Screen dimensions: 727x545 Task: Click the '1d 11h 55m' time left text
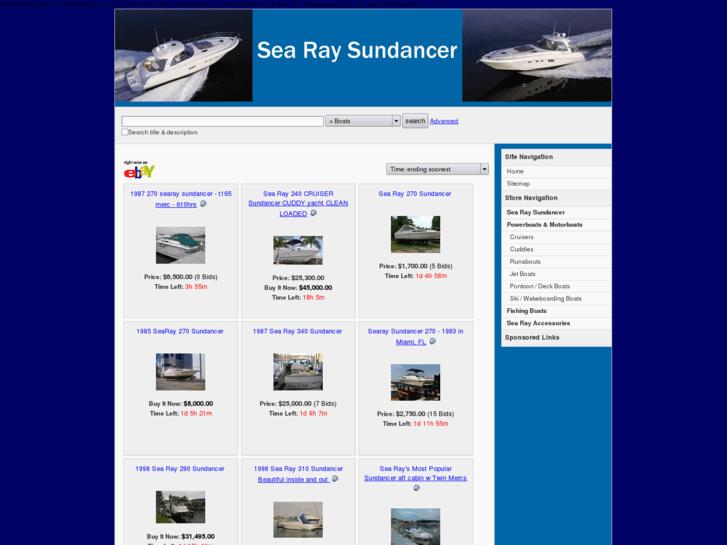[431, 424]
